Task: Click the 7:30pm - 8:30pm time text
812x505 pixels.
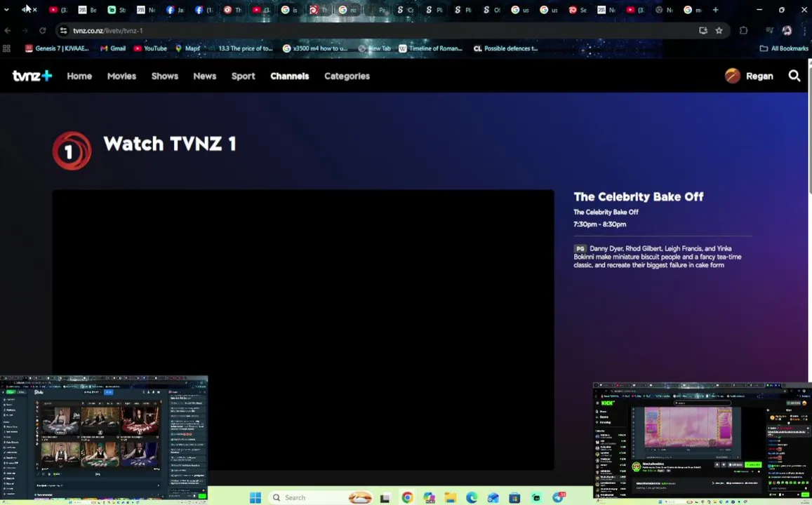Action: coord(599,224)
